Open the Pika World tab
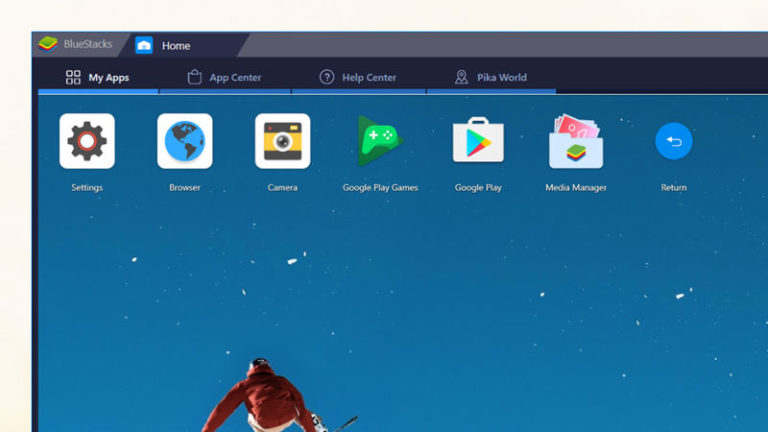768x432 pixels. coord(491,77)
